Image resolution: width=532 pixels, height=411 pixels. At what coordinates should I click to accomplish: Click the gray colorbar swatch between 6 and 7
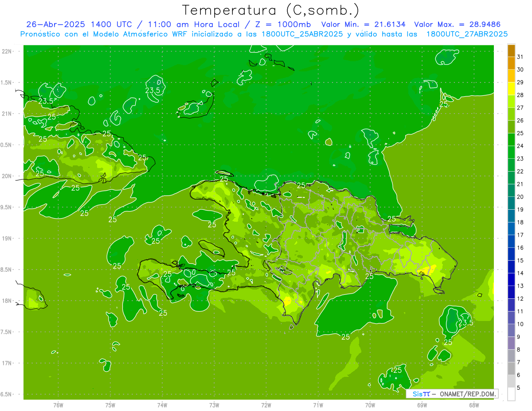click(x=511, y=368)
